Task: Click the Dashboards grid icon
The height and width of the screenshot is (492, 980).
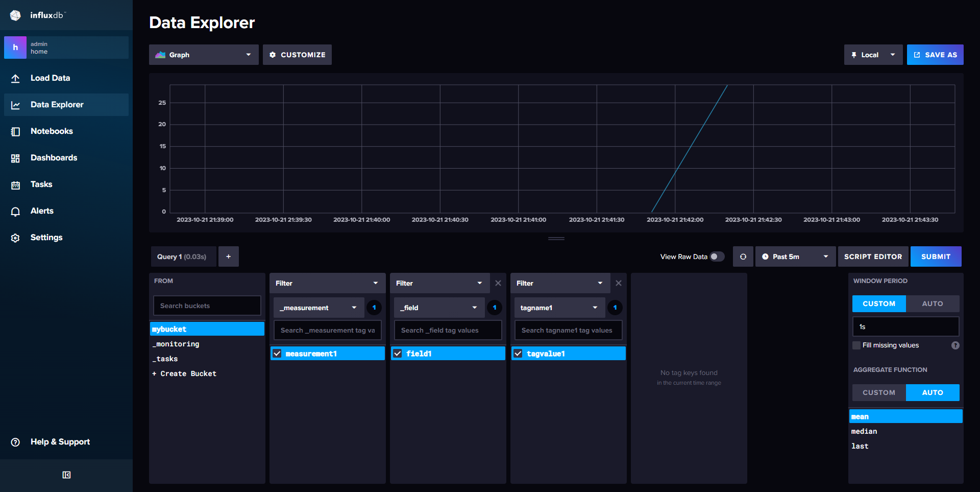Action: [15, 158]
